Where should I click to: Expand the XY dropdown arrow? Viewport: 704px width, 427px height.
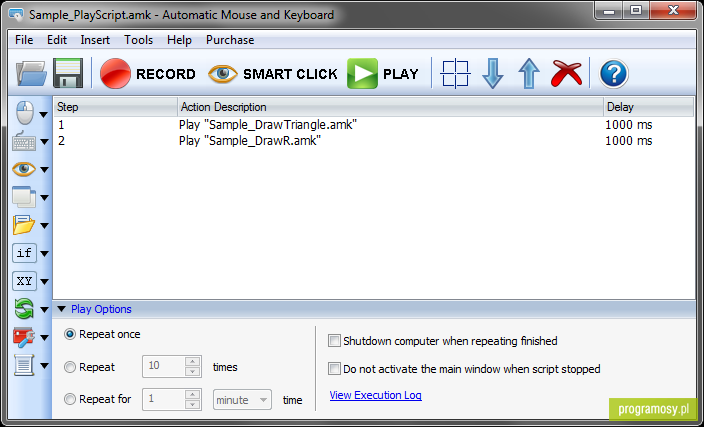pyautogui.click(x=44, y=282)
